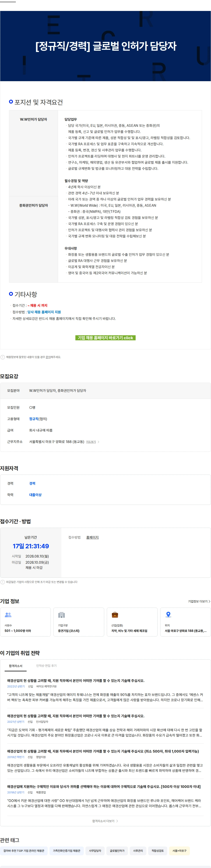Click the 마감일 2026.10.09(금) date
This screenshot has width=211, height=868.
(x=37, y=562)
